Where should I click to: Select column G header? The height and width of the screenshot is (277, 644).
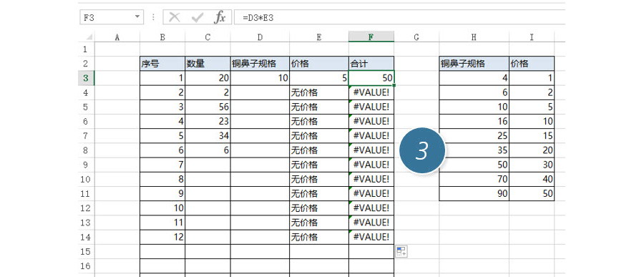point(416,37)
